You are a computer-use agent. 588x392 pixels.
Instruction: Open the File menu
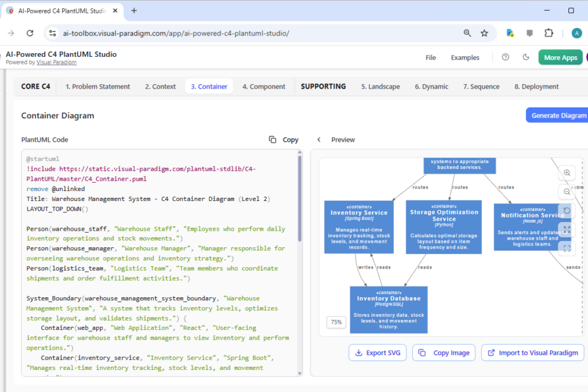click(x=431, y=57)
